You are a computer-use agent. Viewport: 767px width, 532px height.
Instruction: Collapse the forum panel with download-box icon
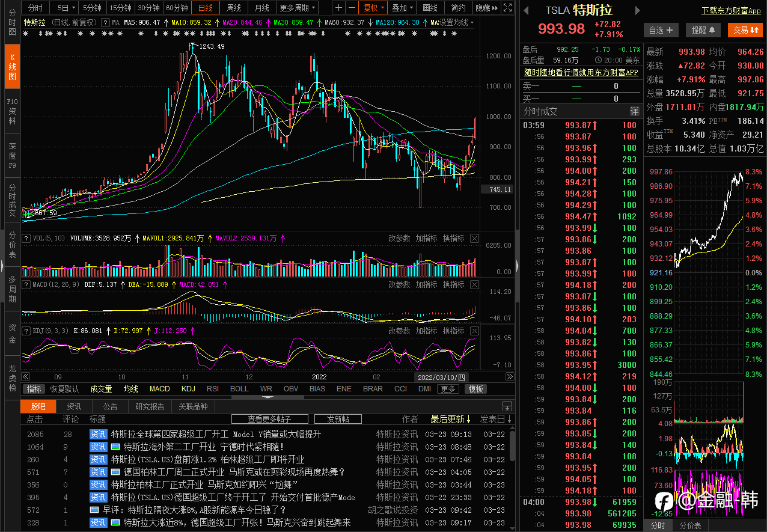pos(507,406)
